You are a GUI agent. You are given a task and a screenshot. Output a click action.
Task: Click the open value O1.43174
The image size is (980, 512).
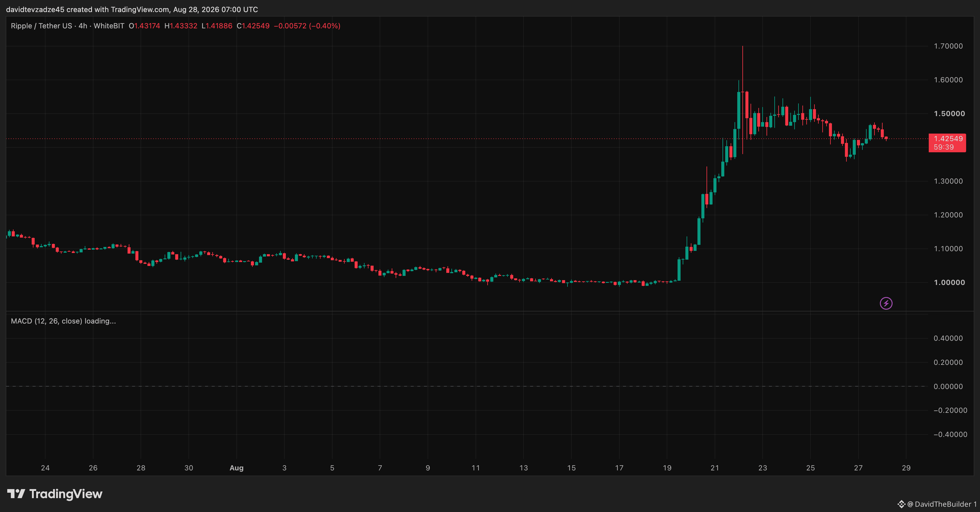(144, 26)
